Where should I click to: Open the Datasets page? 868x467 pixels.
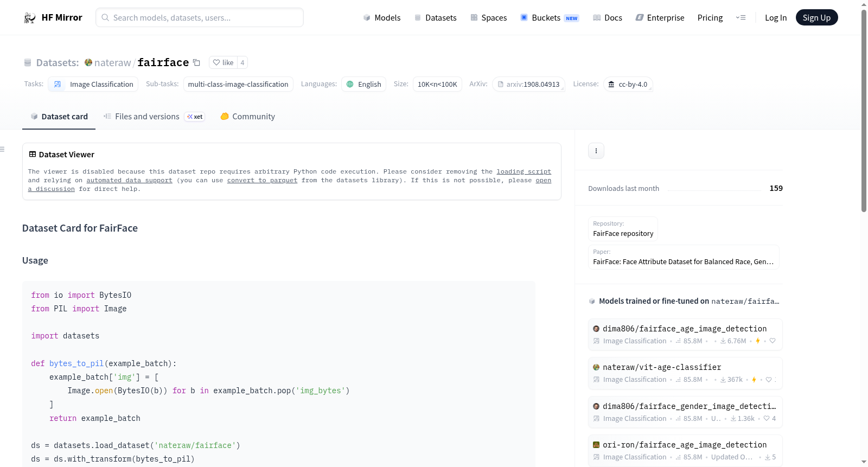pyautogui.click(x=435, y=18)
